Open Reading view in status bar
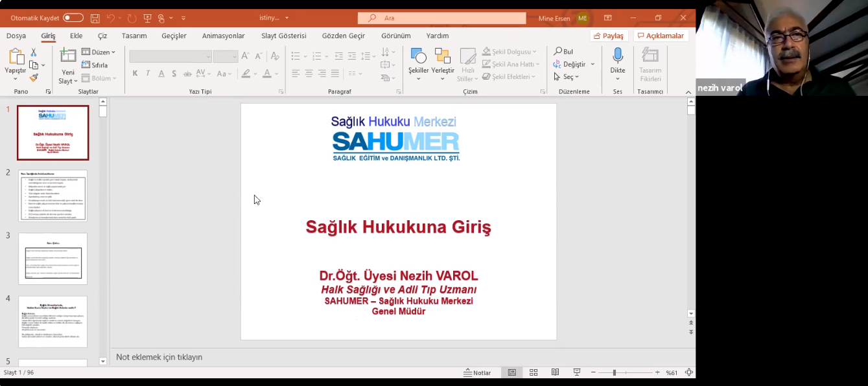Image resolution: width=868 pixels, height=386 pixels. coord(555,372)
